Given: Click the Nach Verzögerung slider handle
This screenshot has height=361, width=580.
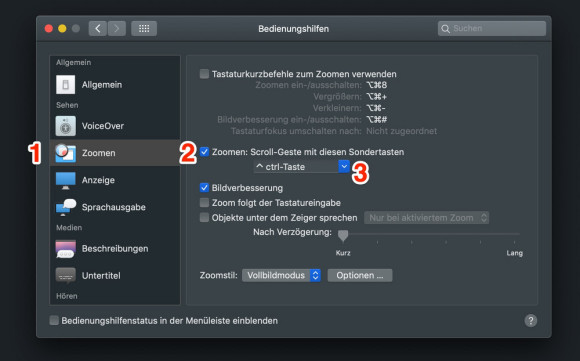Looking at the screenshot, I should coord(343,235).
